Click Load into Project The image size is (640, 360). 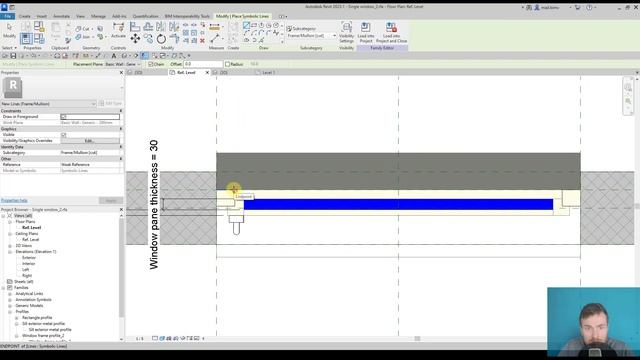(366, 33)
